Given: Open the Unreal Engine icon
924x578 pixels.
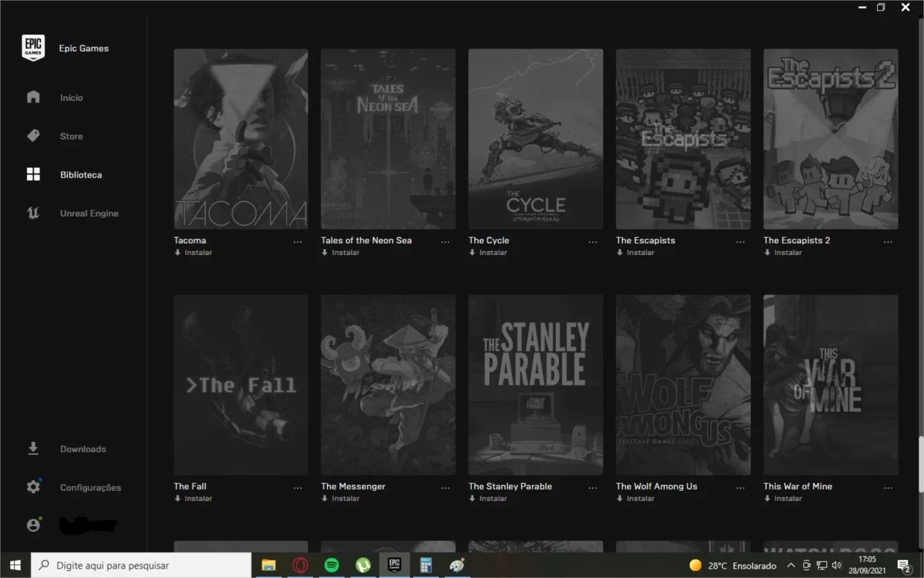Looking at the screenshot, I should point(33,213).
